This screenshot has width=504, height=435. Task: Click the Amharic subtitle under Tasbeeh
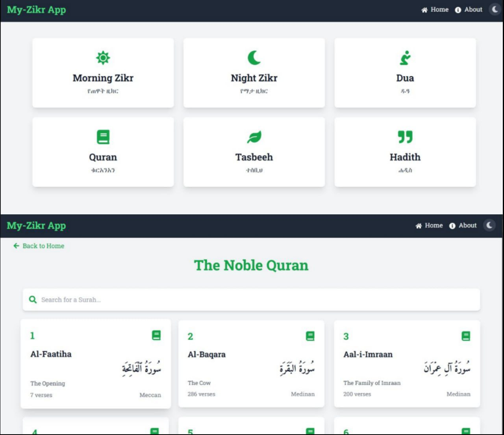pos(254,170)
